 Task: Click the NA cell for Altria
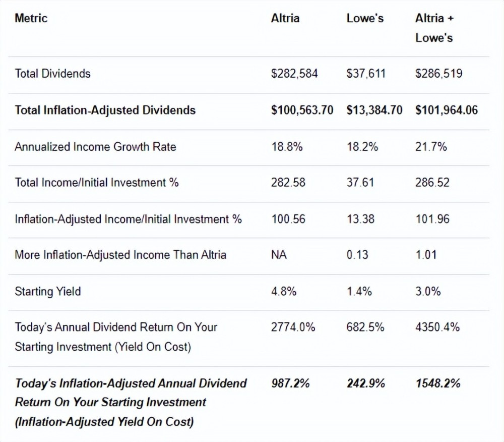coord(279,255)
